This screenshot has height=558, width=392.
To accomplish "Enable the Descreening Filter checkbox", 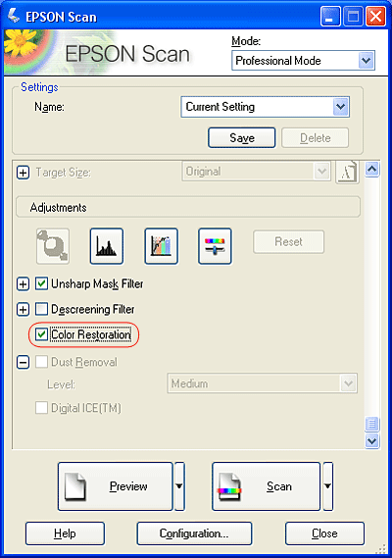I will (41, 309).
